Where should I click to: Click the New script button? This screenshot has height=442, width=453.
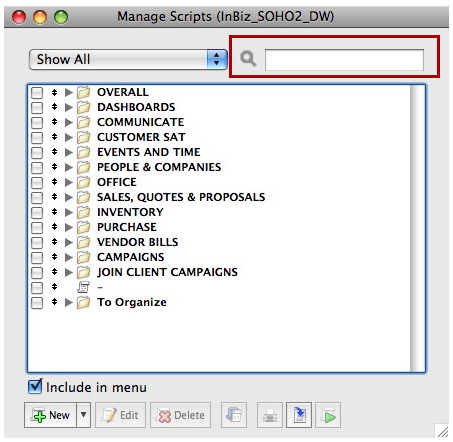tap(50, 415)
